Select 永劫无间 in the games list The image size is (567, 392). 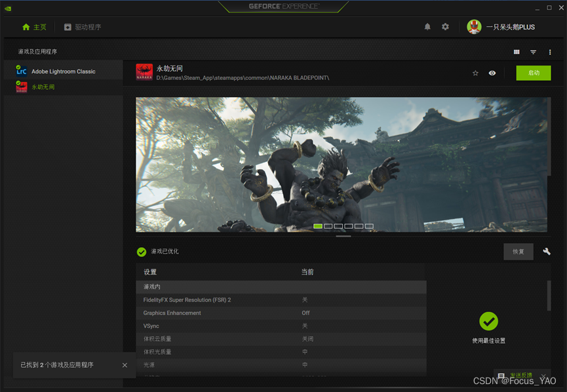64,87
